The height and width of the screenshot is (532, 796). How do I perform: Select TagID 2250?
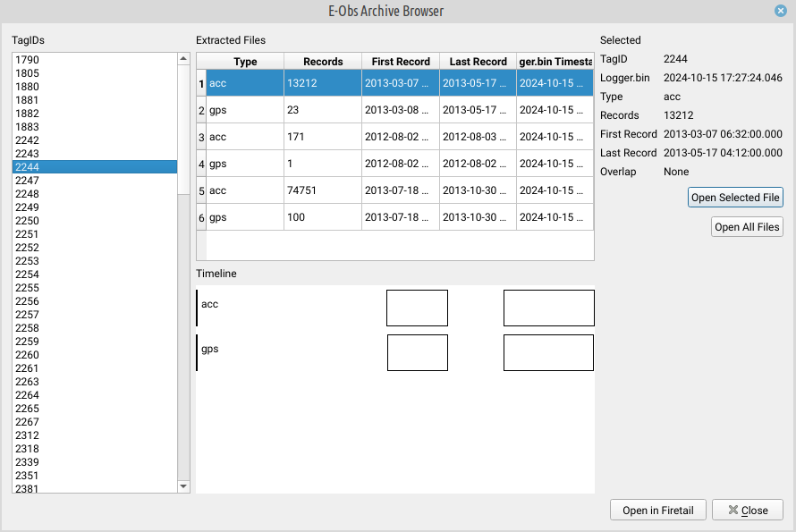pyautogui.click(x=95, y=221)
